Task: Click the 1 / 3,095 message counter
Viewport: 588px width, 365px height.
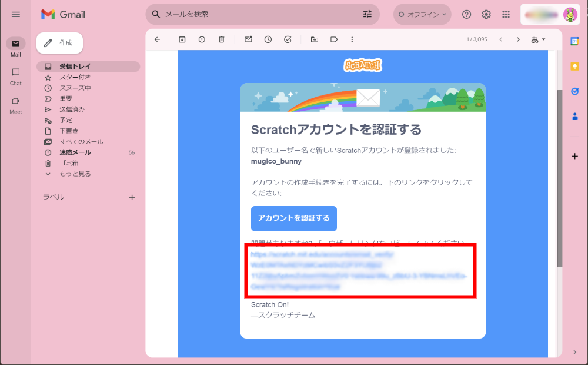Action: (477, 39)
